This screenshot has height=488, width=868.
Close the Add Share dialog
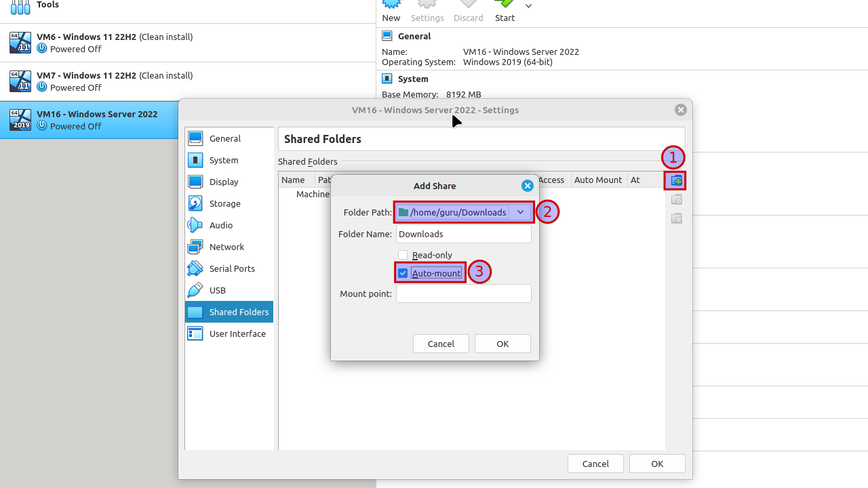point(527,186)
